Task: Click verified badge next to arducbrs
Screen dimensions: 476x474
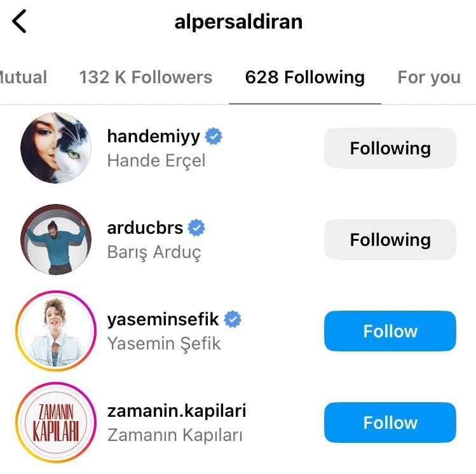Action: point(196,227)
